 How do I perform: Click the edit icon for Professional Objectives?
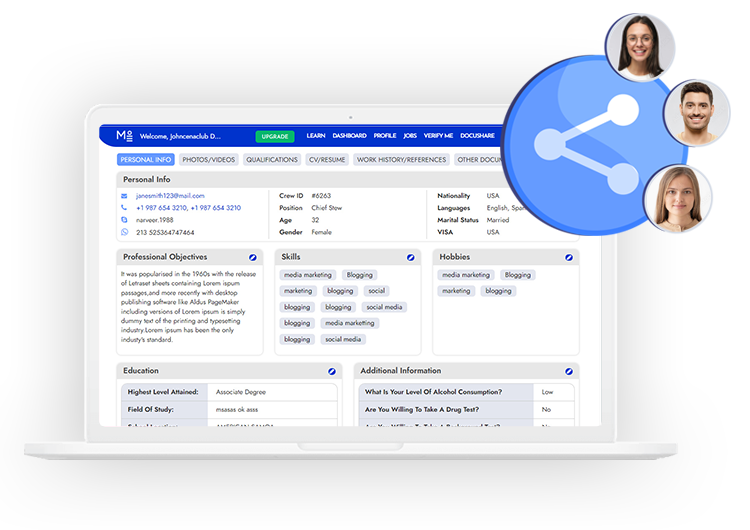point(253,257)
